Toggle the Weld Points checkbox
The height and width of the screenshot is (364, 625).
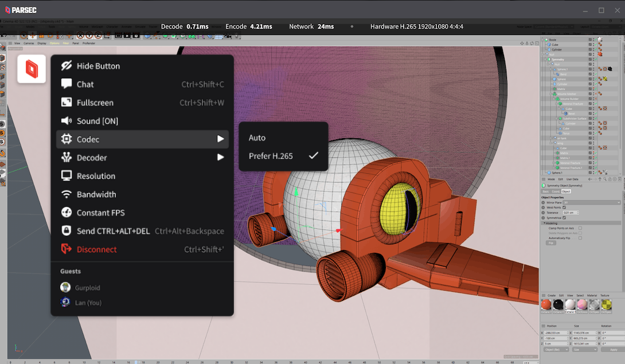(564, 208)
